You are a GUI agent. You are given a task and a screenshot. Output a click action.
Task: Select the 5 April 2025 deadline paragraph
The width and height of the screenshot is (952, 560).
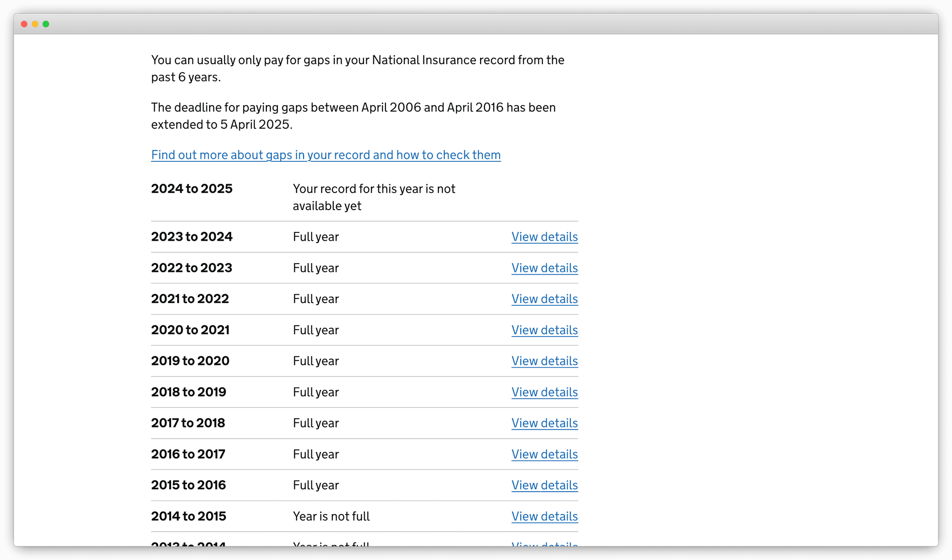tap(353, 116)
